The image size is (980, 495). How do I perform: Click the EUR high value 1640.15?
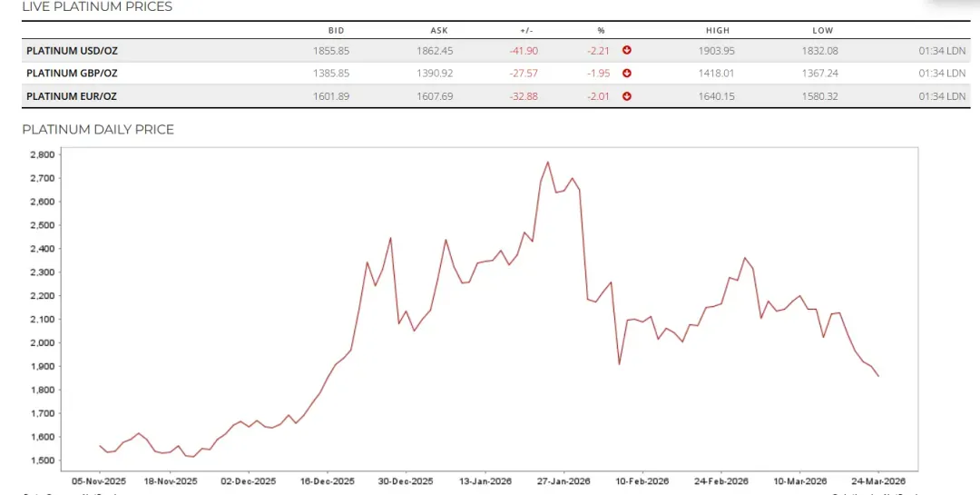pos(717,96)
